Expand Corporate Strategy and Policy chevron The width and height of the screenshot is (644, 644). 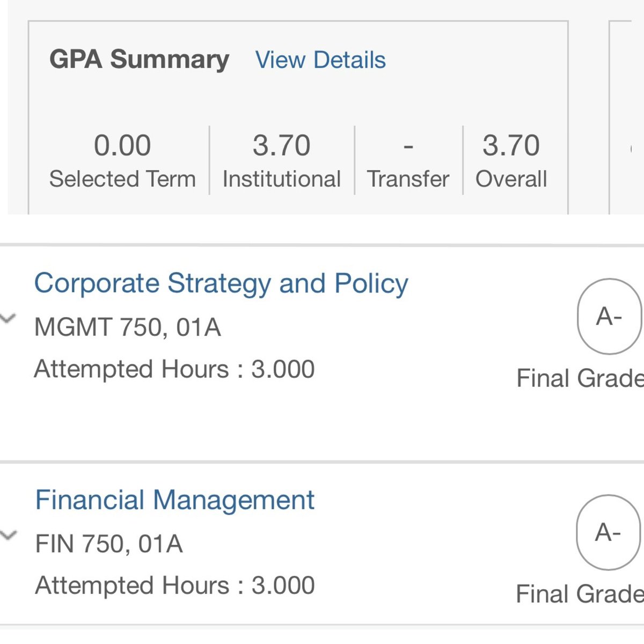click(8, 319)
